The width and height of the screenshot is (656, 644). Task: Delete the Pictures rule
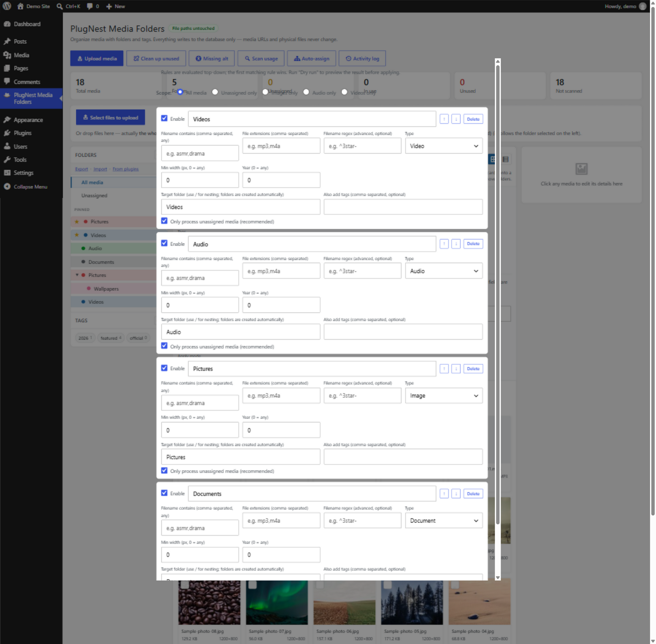pos(473,369)
